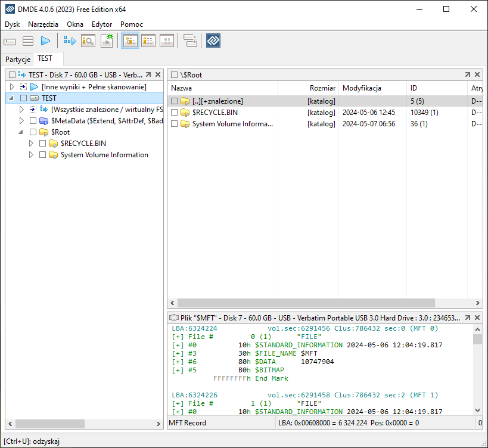
Task: Sort by Modyfikacja column header
Action: [372, 88]
